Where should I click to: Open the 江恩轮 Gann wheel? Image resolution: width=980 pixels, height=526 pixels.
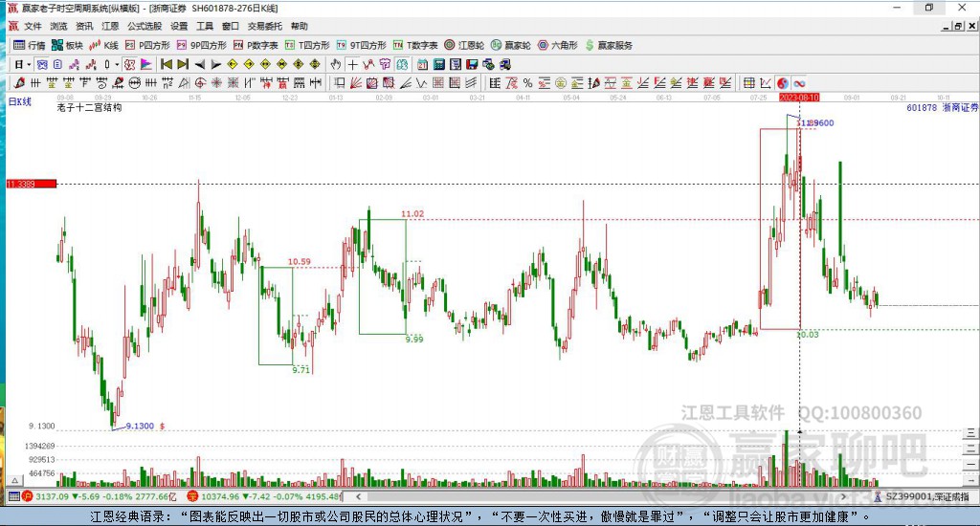point(464,45)
